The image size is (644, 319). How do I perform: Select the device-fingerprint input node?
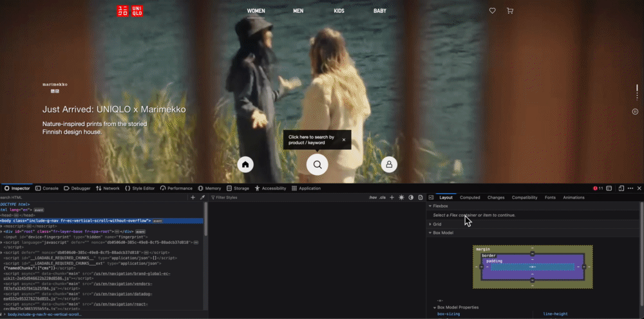(x=75, y=237)
